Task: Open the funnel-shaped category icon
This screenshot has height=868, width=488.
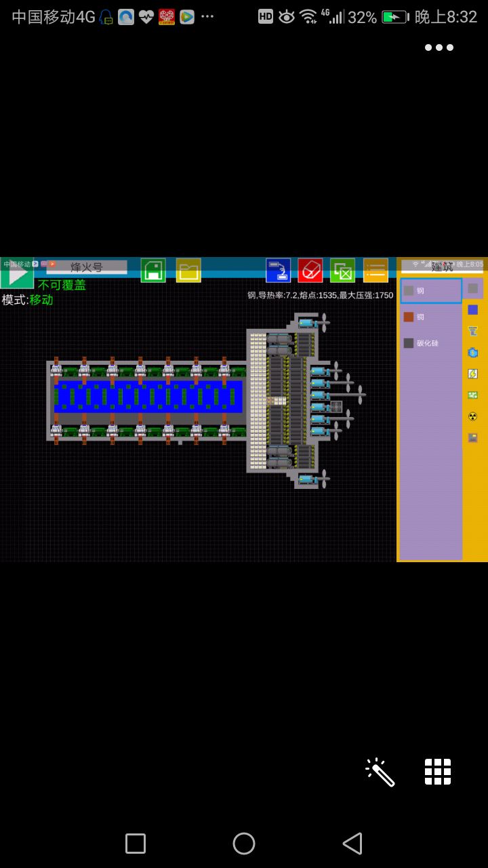Action: point(473,331)
